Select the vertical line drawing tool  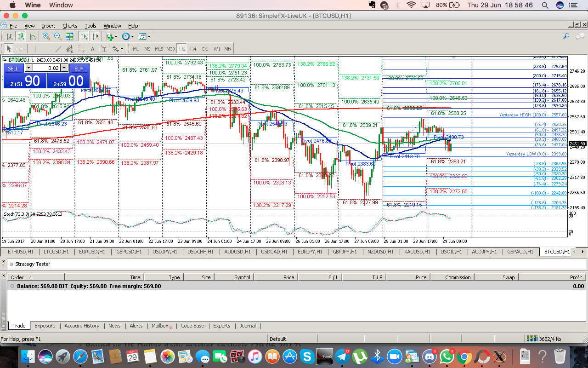tap(35, 49)
